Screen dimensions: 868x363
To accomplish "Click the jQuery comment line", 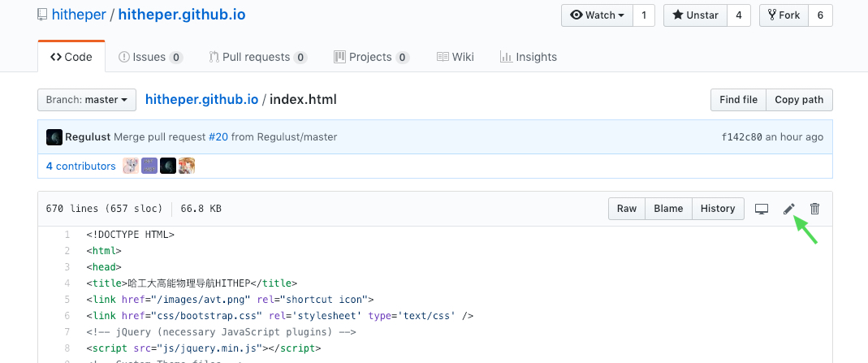I will (x=222, y=332).
